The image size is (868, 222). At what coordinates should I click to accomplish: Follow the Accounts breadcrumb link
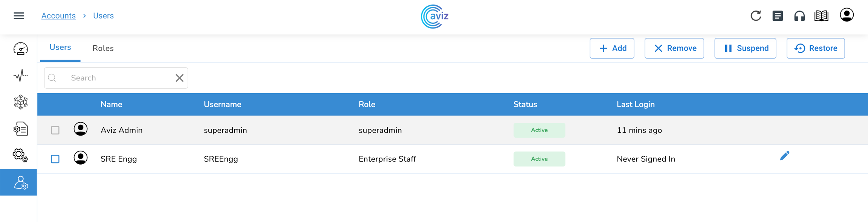(x=58, y=16)
